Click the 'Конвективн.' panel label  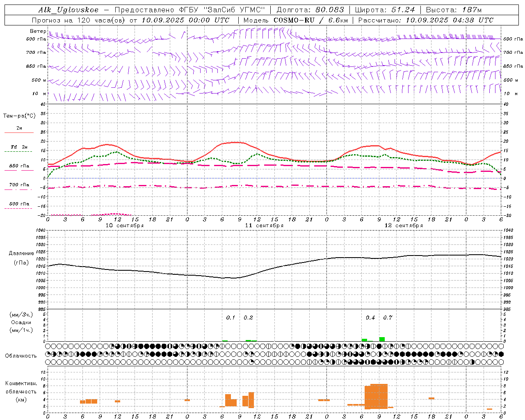pos(21,383)
